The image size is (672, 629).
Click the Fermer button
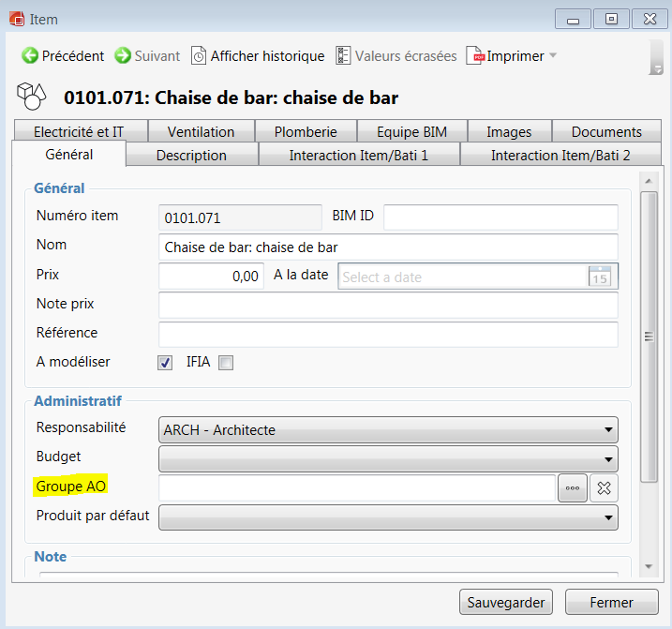pyautogui.click(x=611, y=603)
